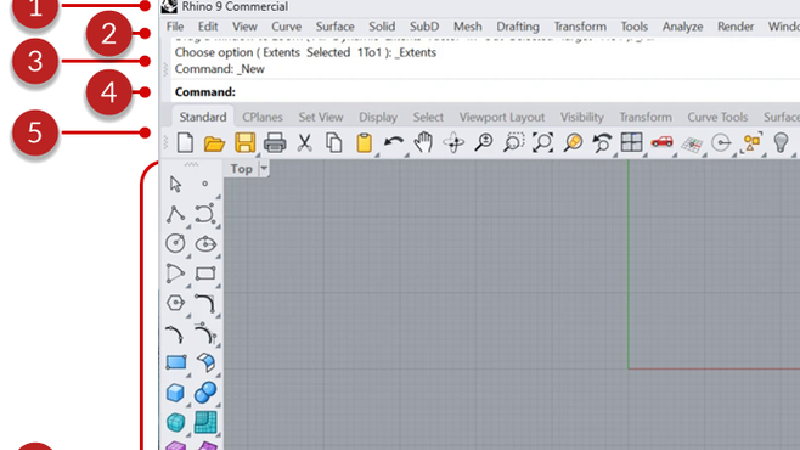This screenshot has width=800, height=450.
Task: Switch to the Set View toolbar tab
Action: [x=320, y=117]
